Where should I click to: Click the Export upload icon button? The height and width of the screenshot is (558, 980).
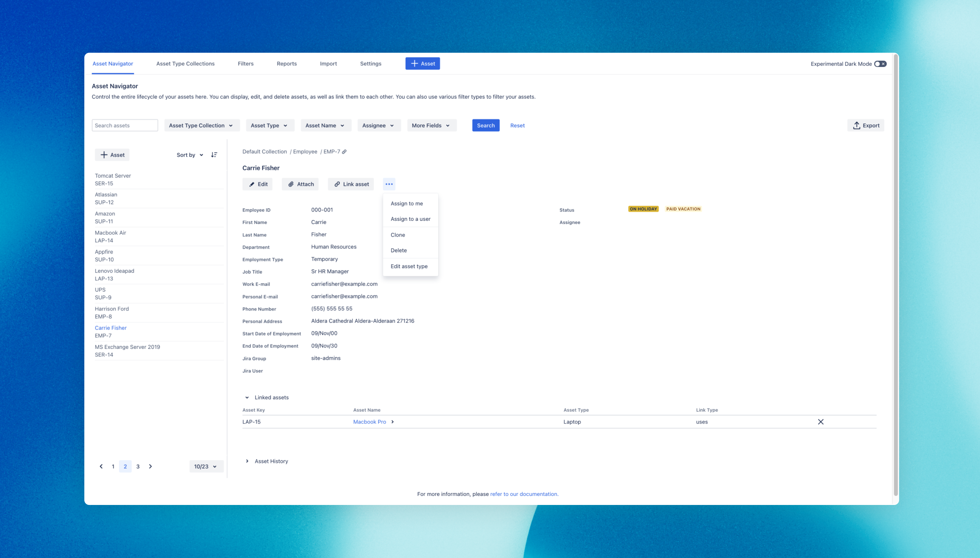tap(866, 125)
